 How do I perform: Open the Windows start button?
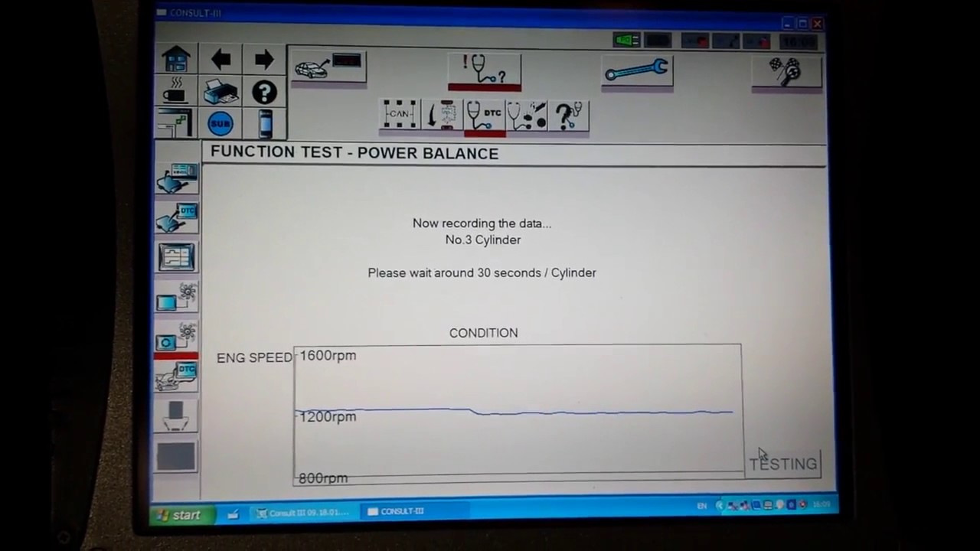179,515
